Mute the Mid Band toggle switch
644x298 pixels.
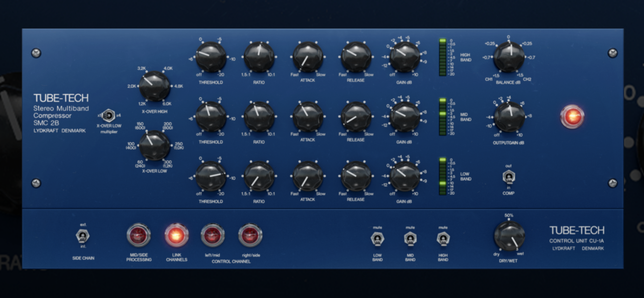coord(410,239)
